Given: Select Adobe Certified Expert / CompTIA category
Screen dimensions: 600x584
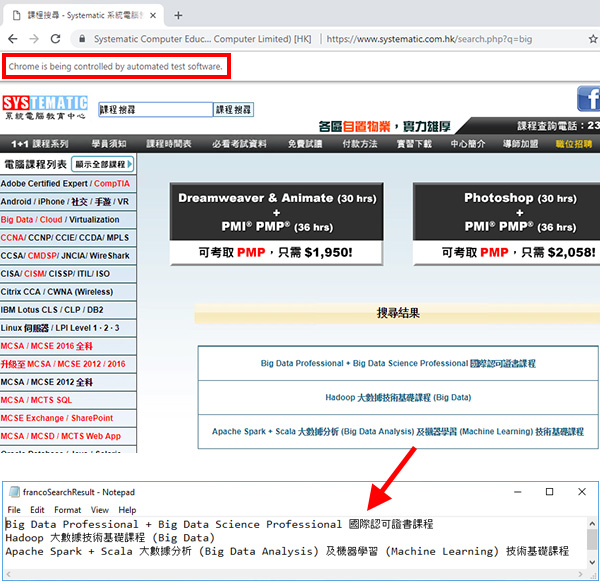Looking at the screenshot, I should click(68, 184).
